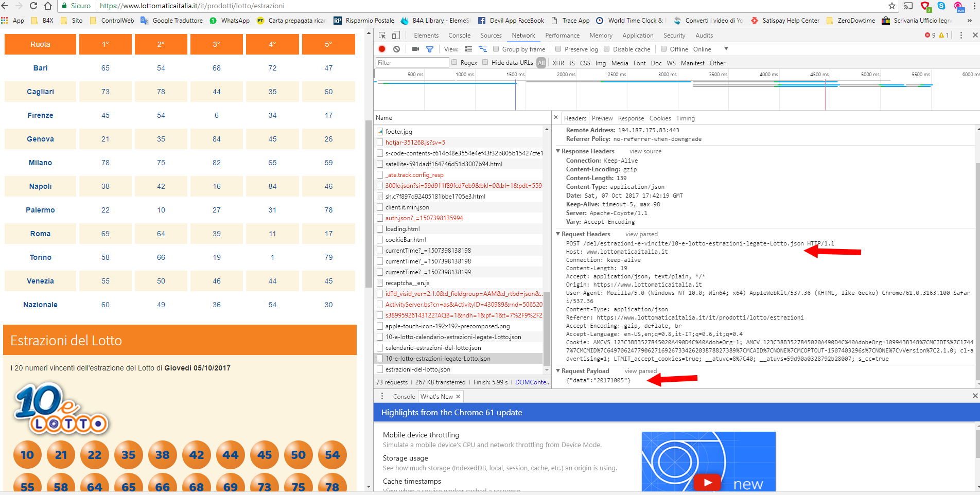Open the Sources panel tab
Viewport: 980px width, 495px height.
coord(491,36)
